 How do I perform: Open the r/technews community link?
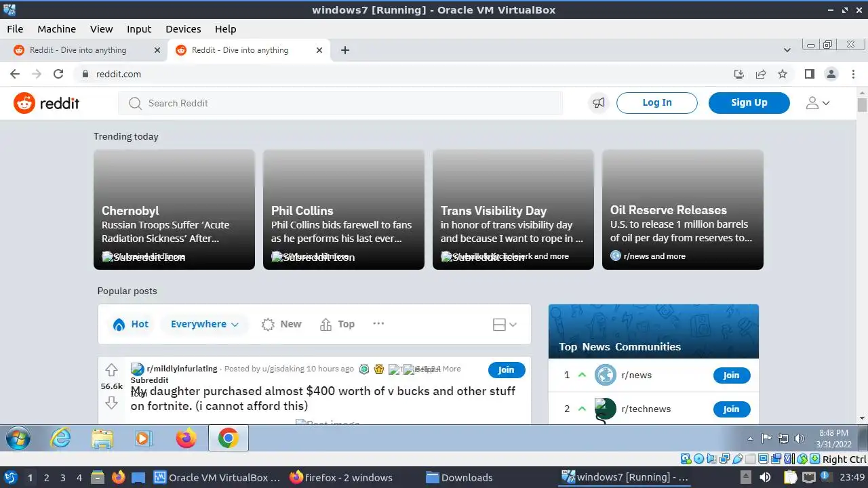pos(646,409)
